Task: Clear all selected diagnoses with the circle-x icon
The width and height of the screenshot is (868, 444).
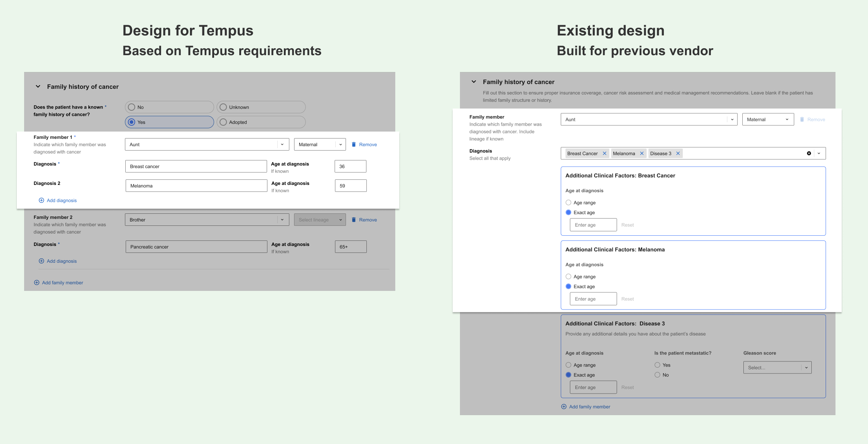Action: tap(809, 153)
